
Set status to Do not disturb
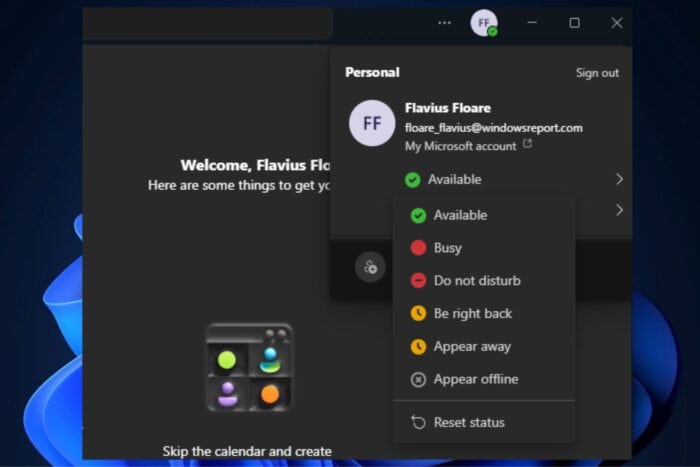[483, 280]
